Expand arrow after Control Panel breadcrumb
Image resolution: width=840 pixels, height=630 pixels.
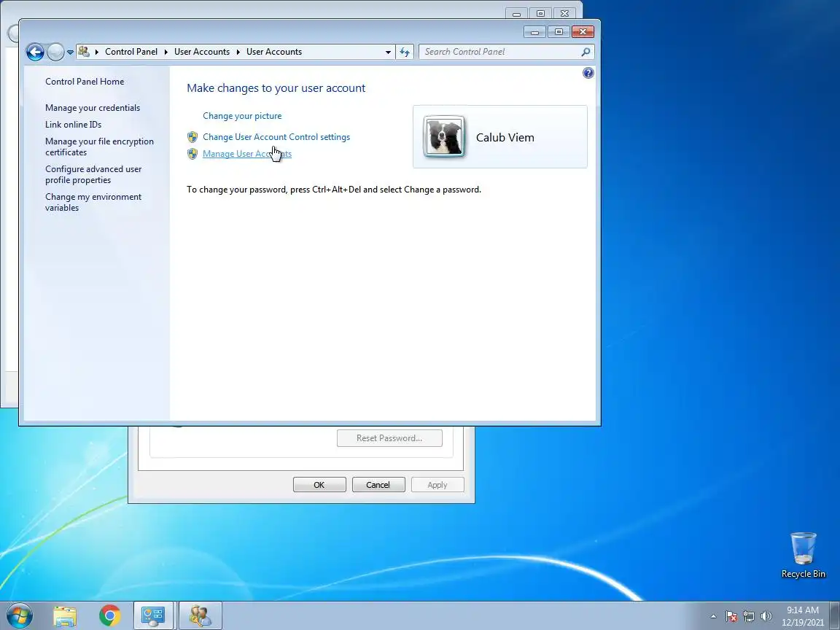click(166, 52)
